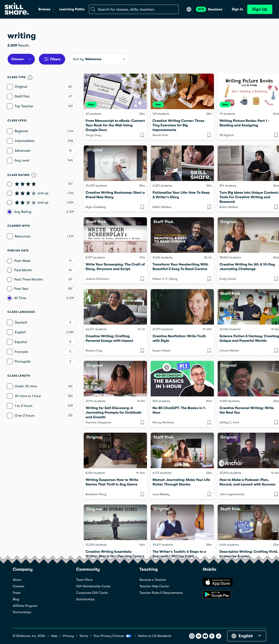The height and width of the screenshot is (644, 279).
Task: Click the search magnifier icon in the header
Action: (93, 9)
